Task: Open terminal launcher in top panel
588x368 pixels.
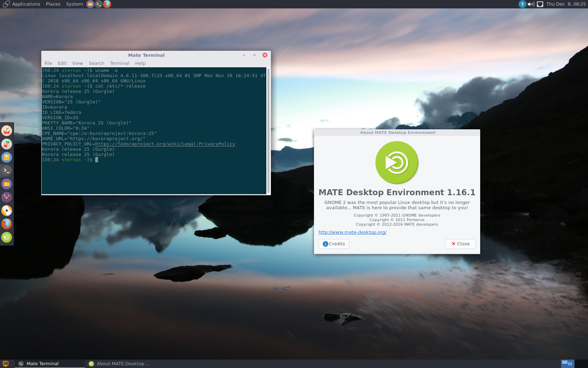Action: click(x=99, y=4)
